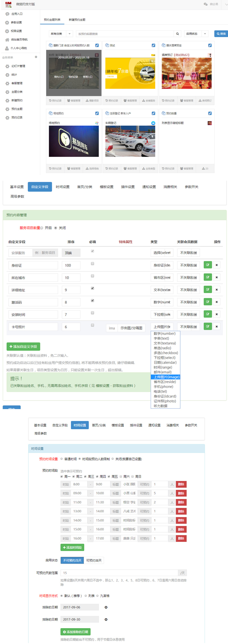Check the required box for 所在城市
228x644 pixels.
(x=92, y=276)
